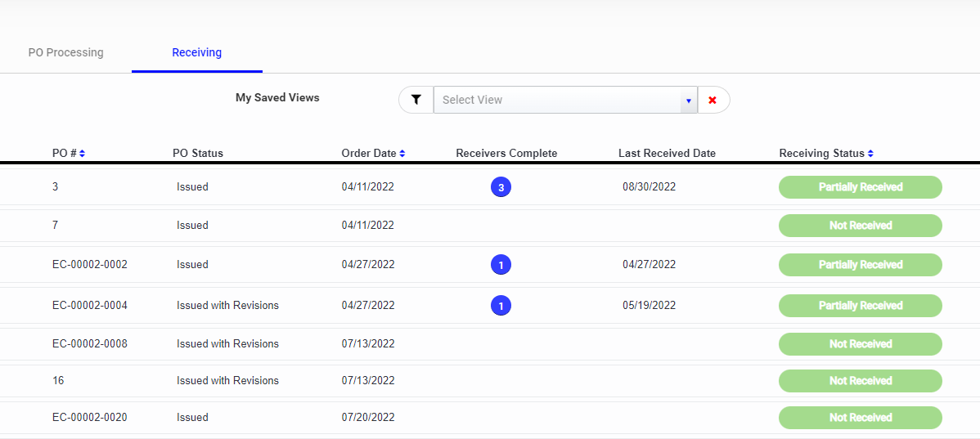Click Not Received status for EC-00002-0020
Screen dimensions: 980x439
[860, 418]
